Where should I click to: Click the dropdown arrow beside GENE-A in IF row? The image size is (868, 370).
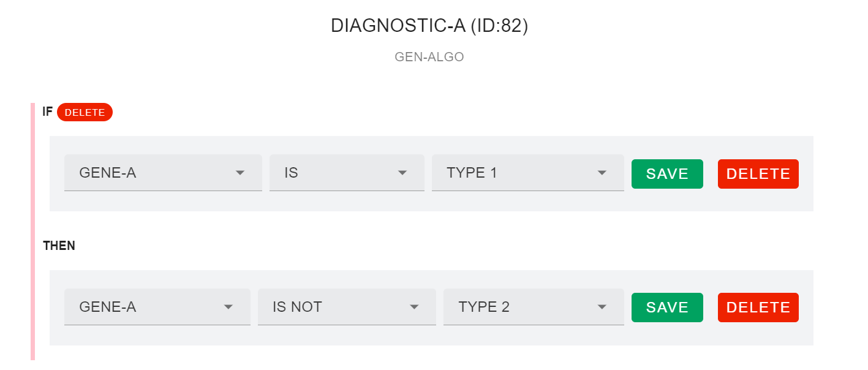[x=240, y=173]
